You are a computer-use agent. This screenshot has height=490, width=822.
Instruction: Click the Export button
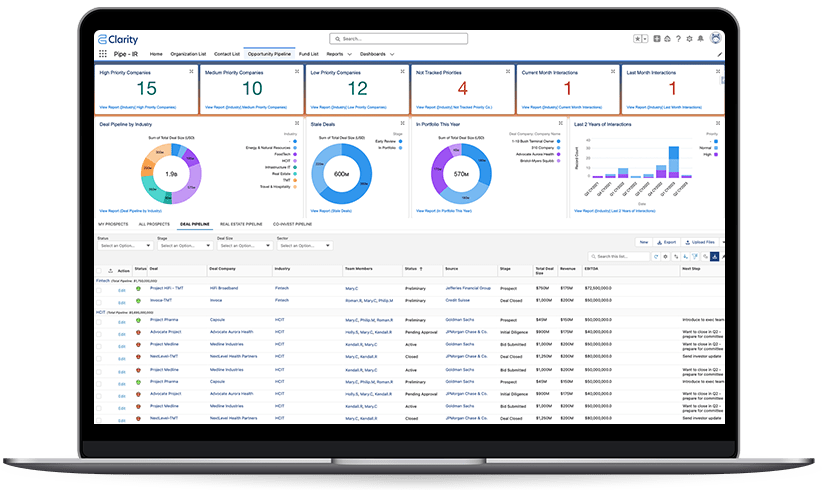pyautogui.click(x=667, y=242)
